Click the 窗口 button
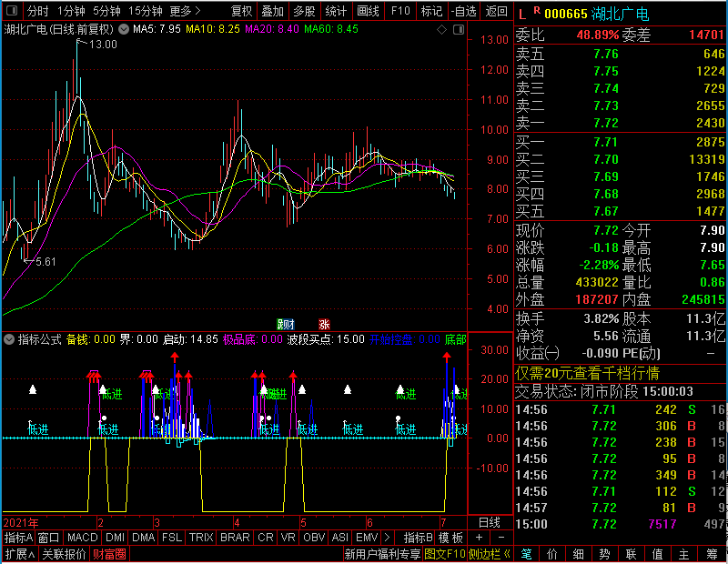728x564 pixels. pos(49,538)
